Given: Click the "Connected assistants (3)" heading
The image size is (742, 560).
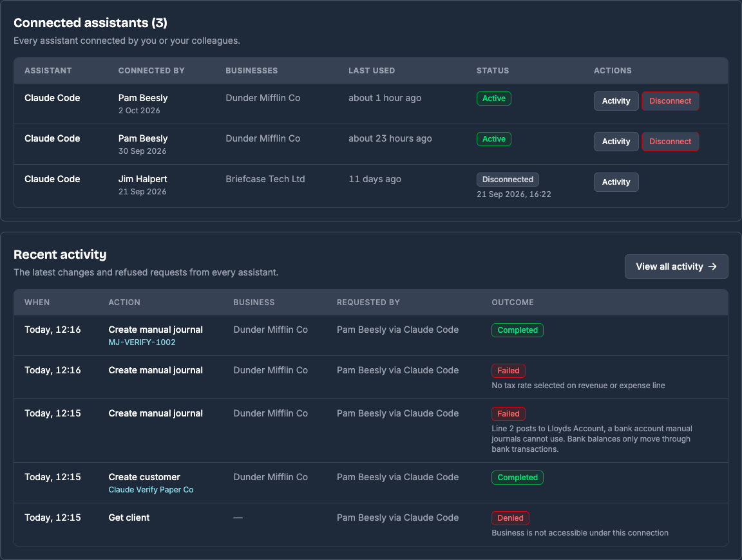Looking at the screenshot, I should [90, 23].
